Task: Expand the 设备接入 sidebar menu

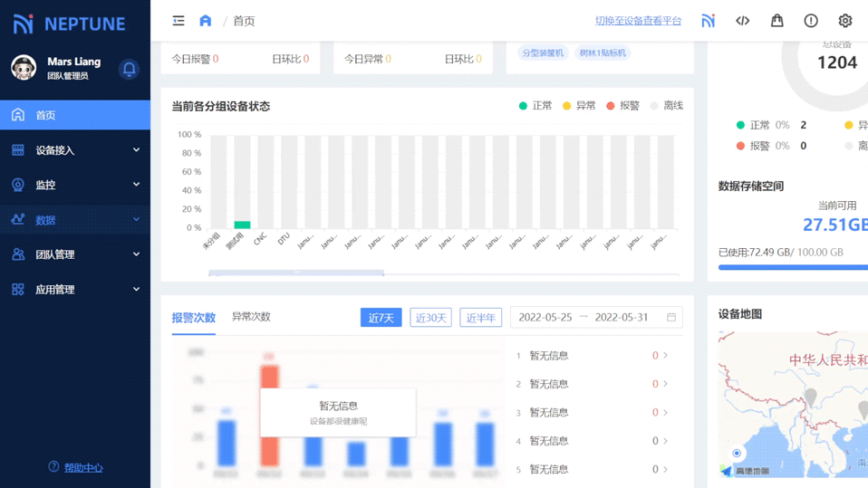Action: (x=75, y=150)
